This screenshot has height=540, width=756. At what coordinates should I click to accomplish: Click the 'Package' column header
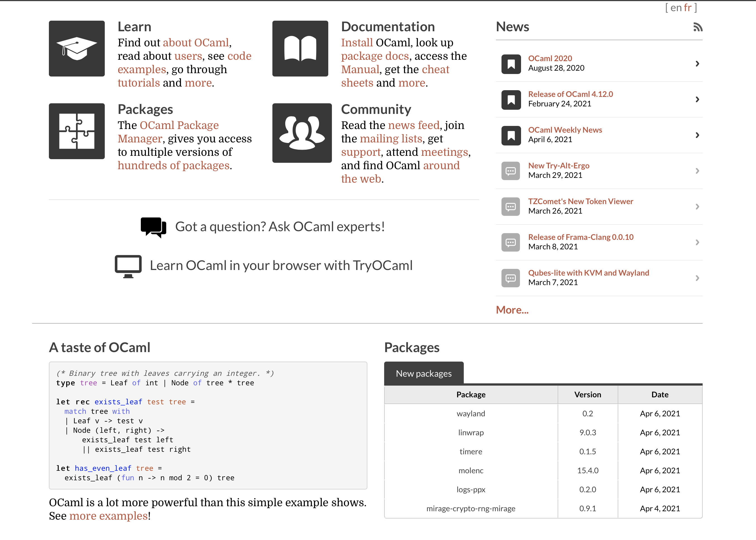point(471,395)
